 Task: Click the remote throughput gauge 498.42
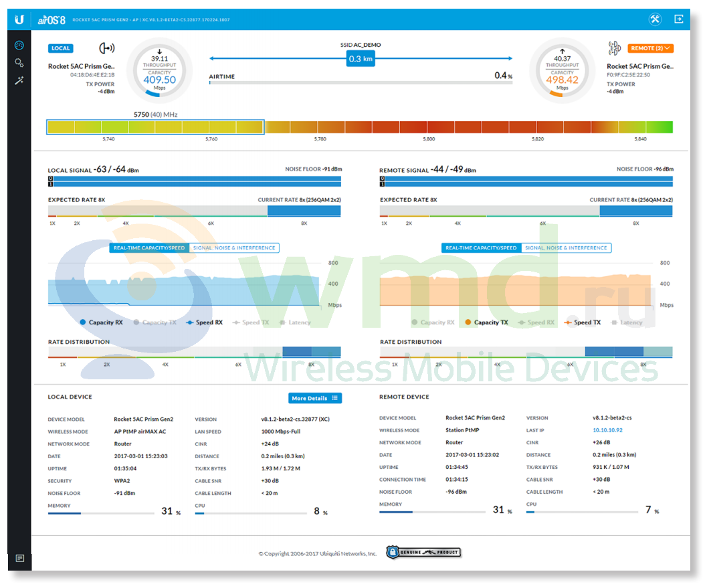click(562, 71)
